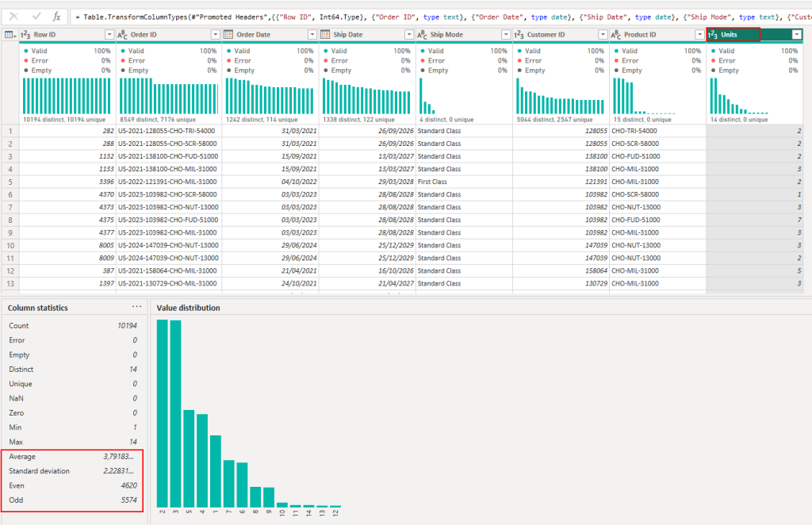Click 4 distinct, 0 unique label
Image resolution: width=812 pixels, height=525 pixels.
pos(446,120)
